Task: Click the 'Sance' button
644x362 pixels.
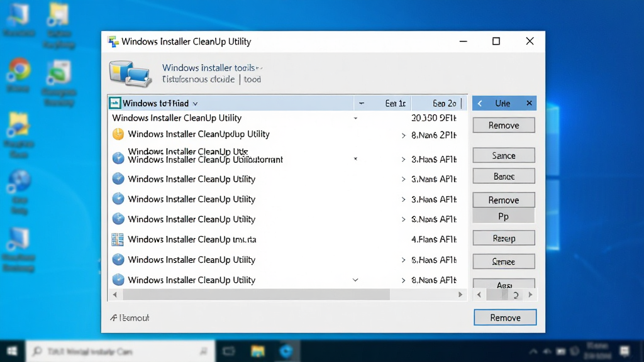Action: tap(504, 156)
